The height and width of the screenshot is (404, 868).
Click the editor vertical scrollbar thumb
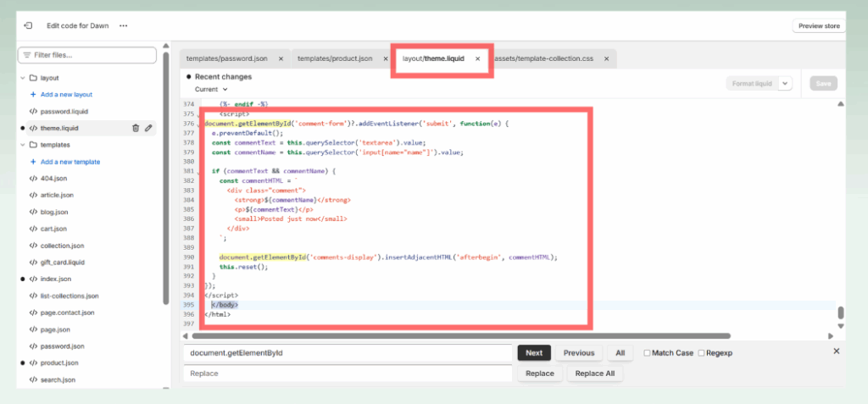841,313
